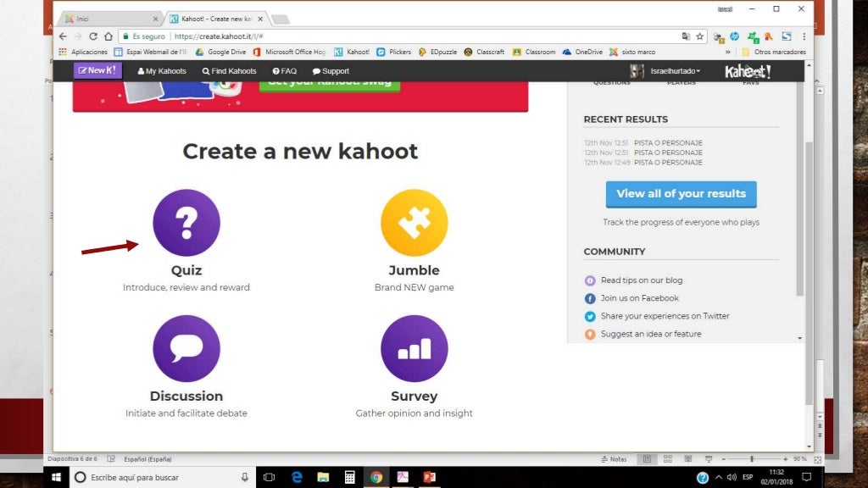Open Read tips on our blog link
The height and width of the screenshot is (488, 868).
(x=642, y=280)
